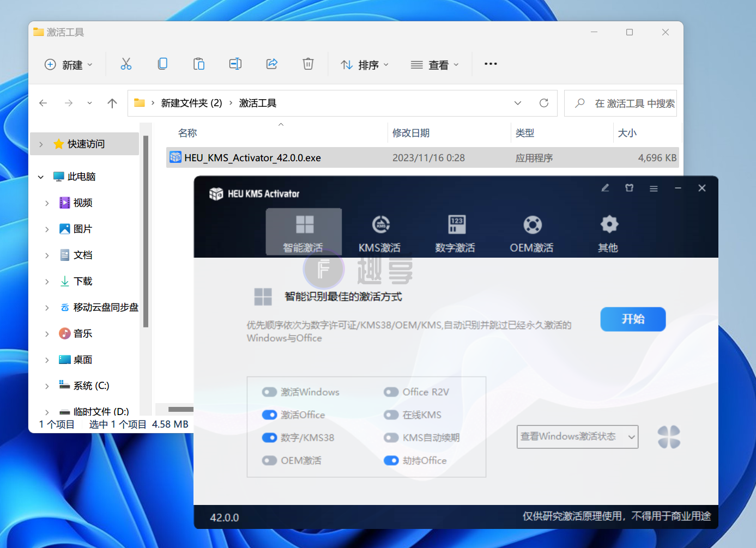Viewport: 756px width, 548px height.
Task: Toggle the 数字/KMS38 switch
Action: 269,437
